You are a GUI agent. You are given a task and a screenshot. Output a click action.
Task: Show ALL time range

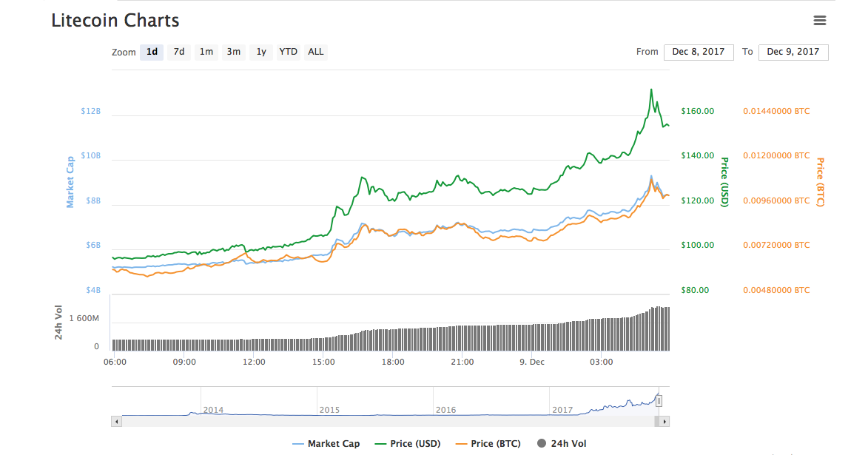click(x=316, y=52)
